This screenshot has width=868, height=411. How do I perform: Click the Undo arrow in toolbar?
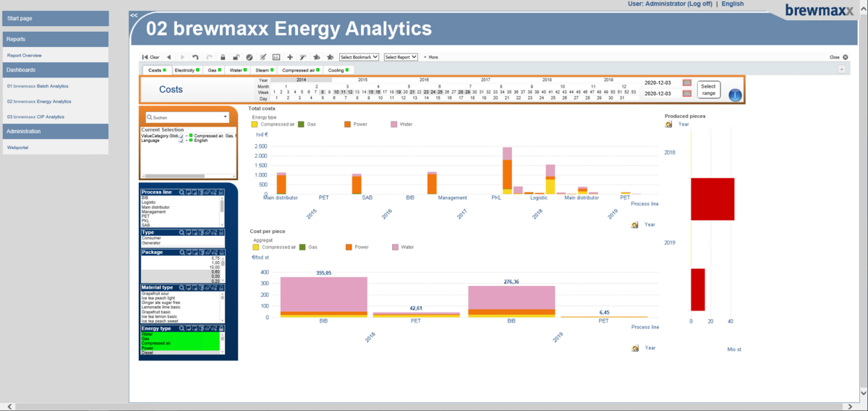[x=195, y=57]
